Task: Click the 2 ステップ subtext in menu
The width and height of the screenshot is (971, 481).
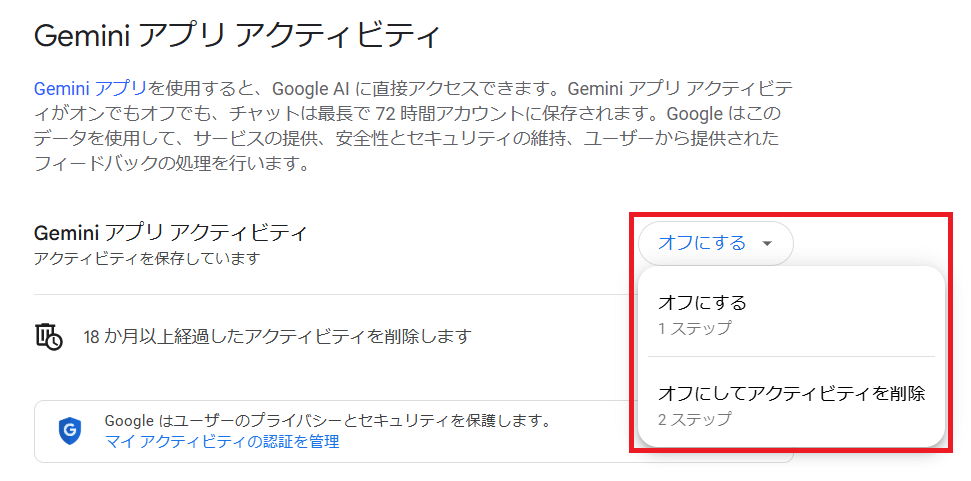Action: (x=694, y=419)
